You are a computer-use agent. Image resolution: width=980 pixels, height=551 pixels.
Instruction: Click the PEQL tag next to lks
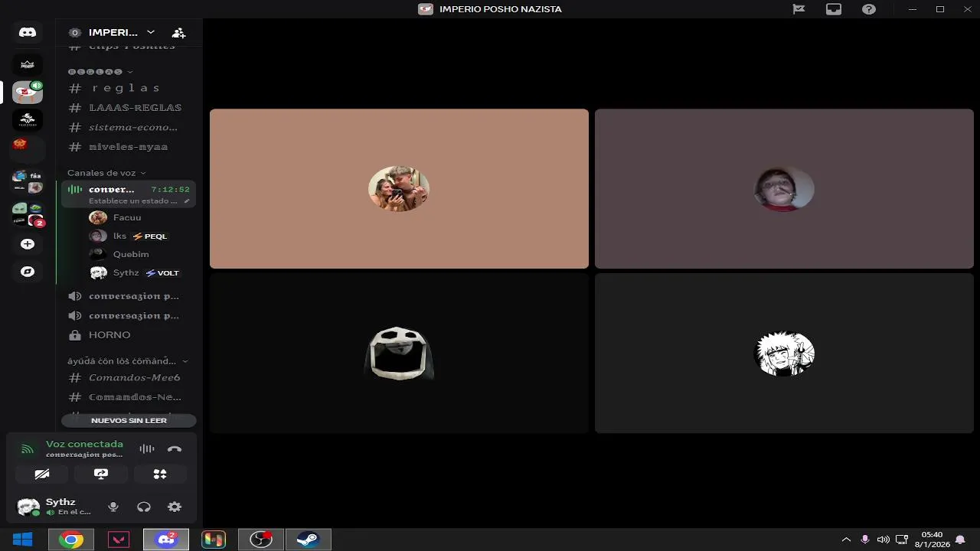point(149,236)
